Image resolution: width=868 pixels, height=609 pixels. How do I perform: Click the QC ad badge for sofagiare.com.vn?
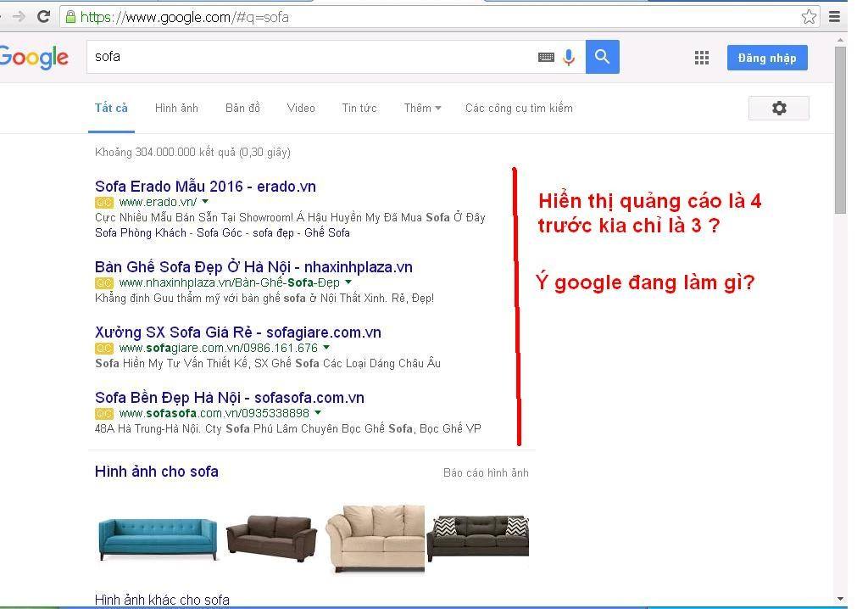104,349
